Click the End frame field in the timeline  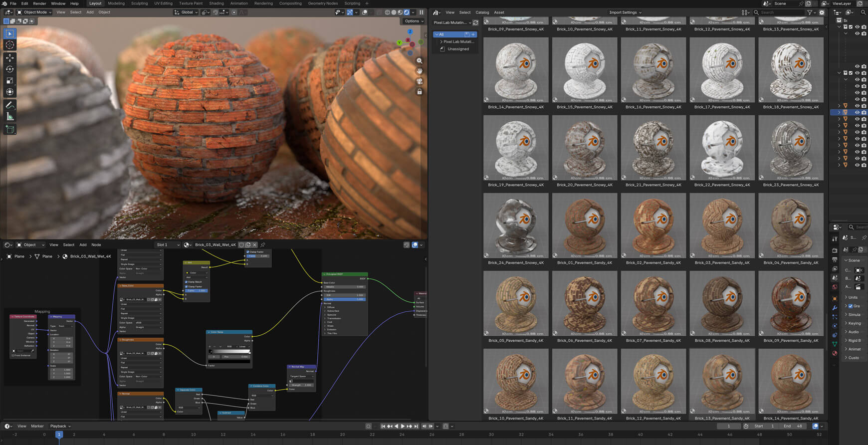click(x=793, y=426)
